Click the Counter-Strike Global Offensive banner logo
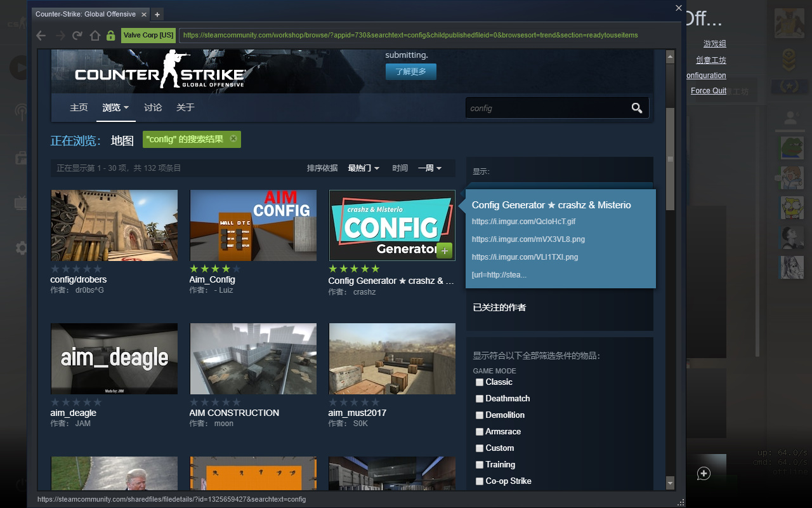The width and height of the screenshot is (812, 508). (x=160, y=70)
